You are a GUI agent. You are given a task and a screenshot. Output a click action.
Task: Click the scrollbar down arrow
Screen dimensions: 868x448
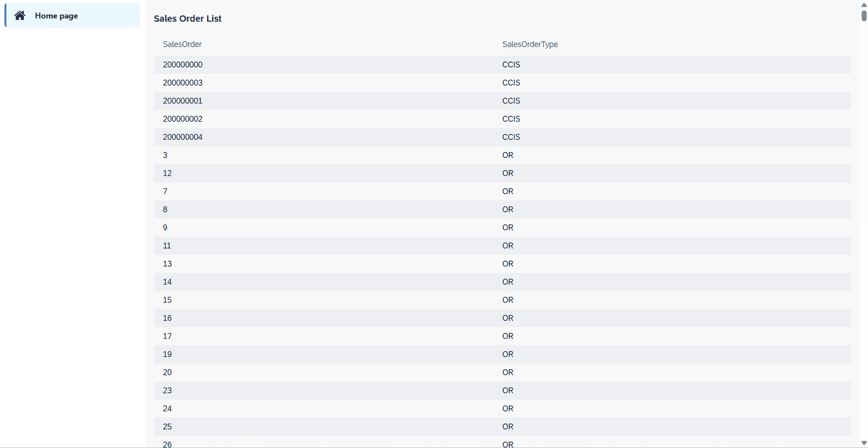864,443
